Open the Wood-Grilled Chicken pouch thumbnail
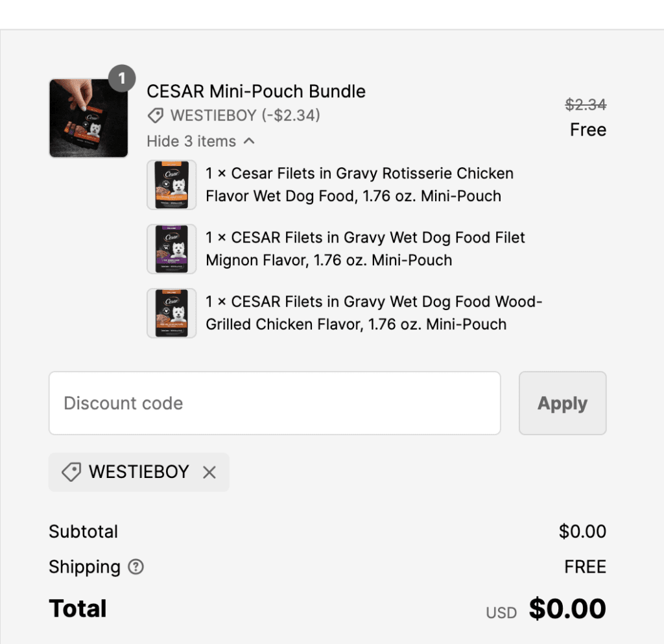Image resolution: width=664 pixels, height=644 pixels. pos(171,313)
